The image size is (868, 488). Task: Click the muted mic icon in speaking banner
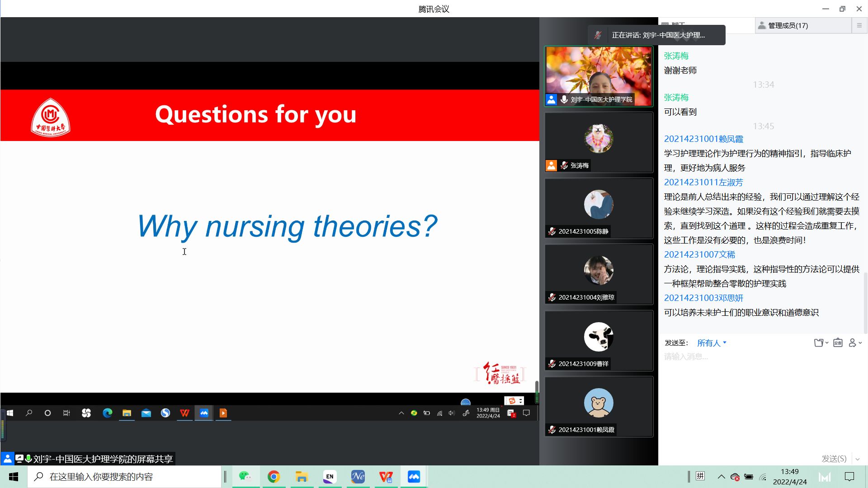click(598, 35)
